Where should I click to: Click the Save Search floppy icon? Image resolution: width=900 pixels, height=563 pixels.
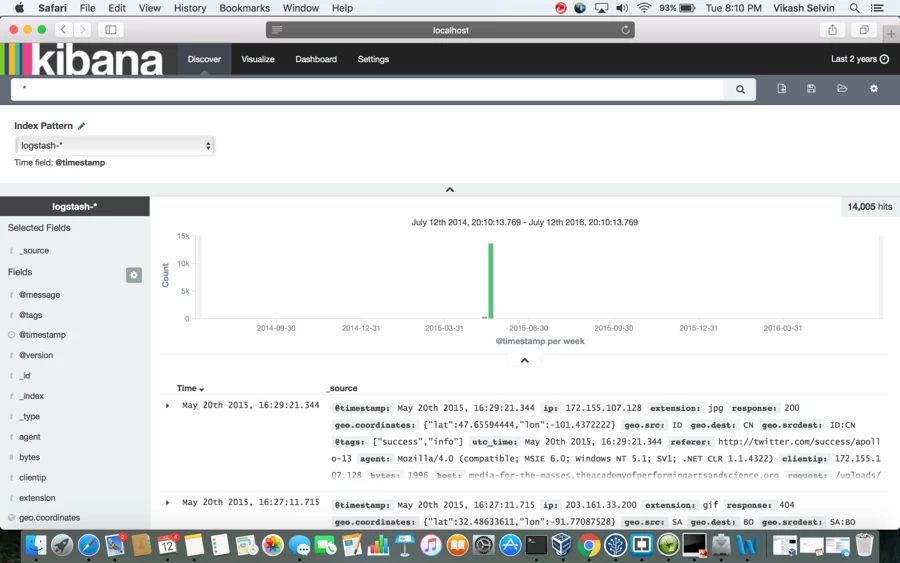tap(811, 88)
